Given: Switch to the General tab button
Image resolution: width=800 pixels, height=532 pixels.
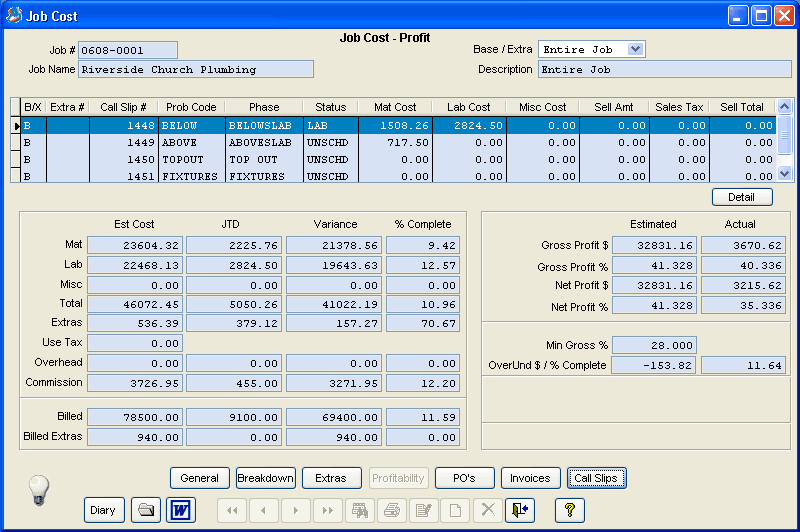Looking at the screenshot, I should pyautogui.click(x=200, y=478).
